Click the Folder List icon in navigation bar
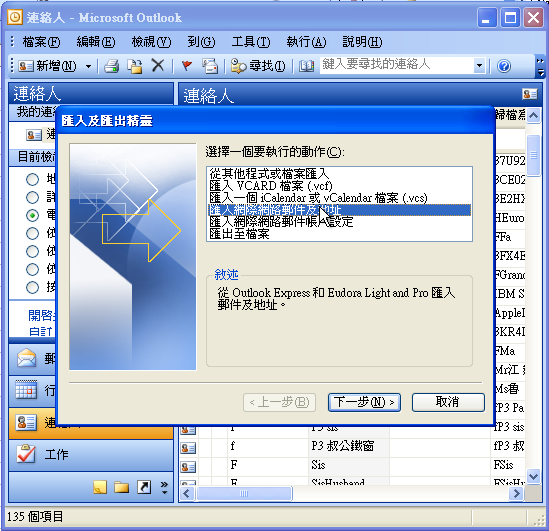Screen dimensions: 549x531 [121, 487]
